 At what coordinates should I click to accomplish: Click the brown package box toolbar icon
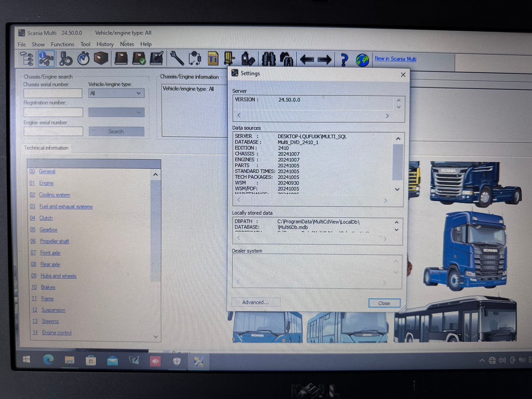pyautogui.click(x=101, y=59)
